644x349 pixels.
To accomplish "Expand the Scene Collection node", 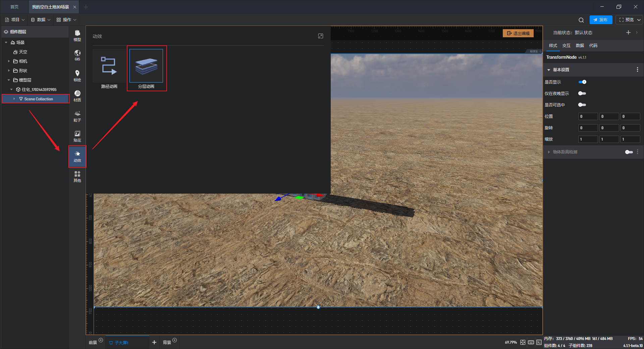I will (x=14, y=99).
